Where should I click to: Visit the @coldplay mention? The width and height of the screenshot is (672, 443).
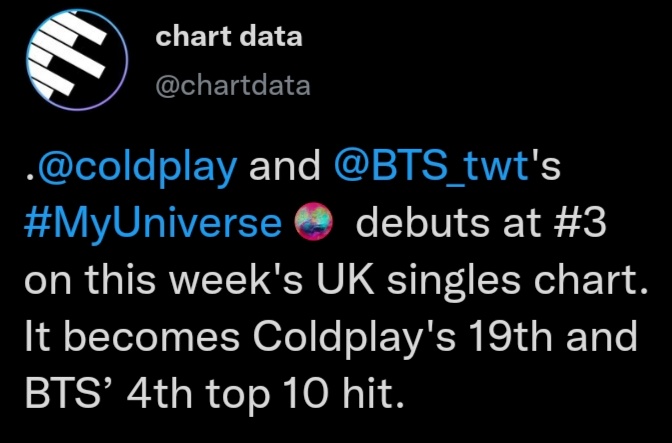click(133, 165)
